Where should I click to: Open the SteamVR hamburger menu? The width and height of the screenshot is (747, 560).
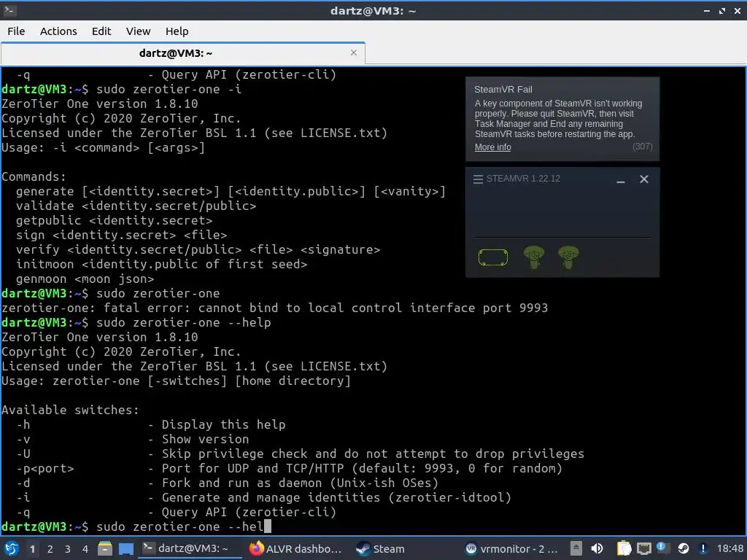[478, 179]
